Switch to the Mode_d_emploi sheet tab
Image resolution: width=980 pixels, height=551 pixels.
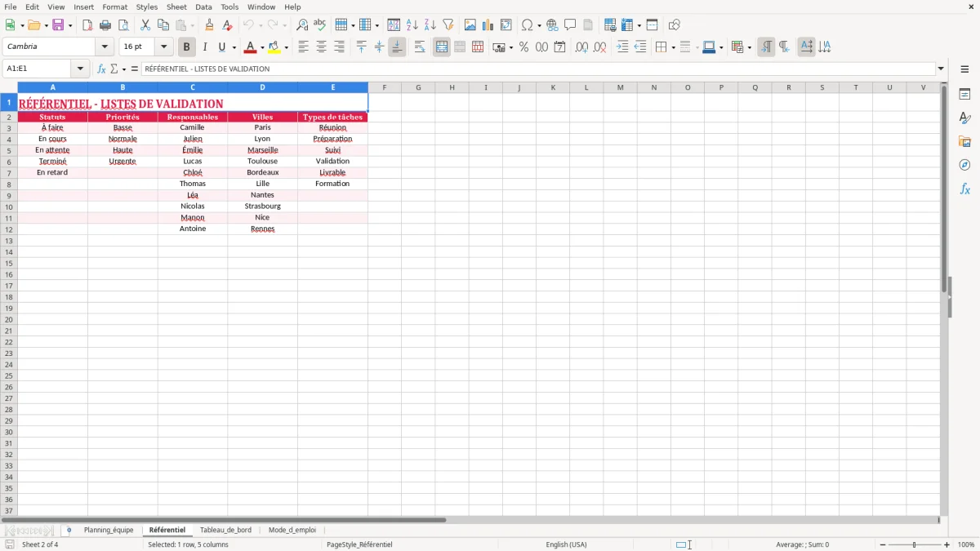pos(292,530)
